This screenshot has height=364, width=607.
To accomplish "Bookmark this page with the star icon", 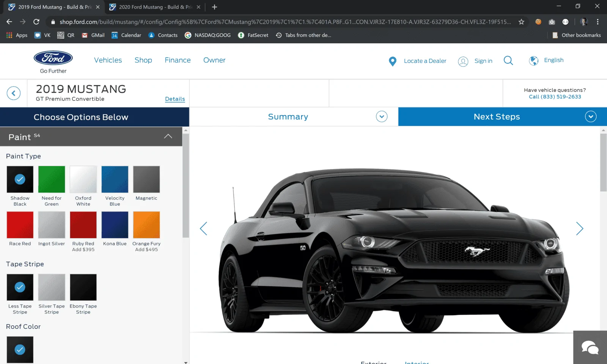I will click(522, 22).
